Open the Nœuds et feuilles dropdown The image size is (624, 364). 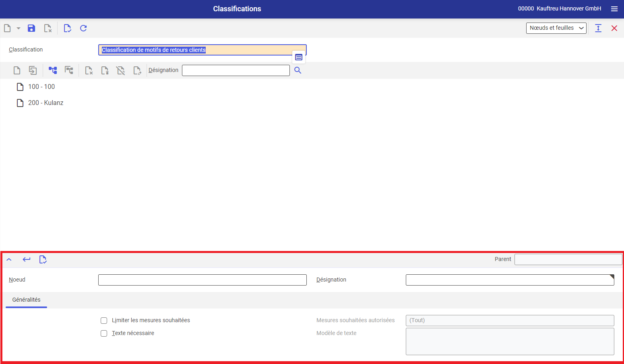pos(556,28)
